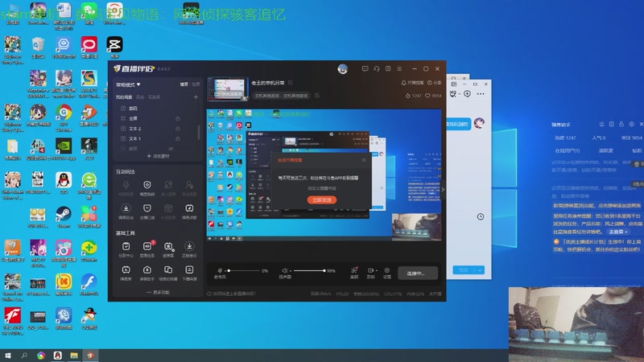Switch to 在线用户(1) tab
644x362 pixels.
(568, 150)
